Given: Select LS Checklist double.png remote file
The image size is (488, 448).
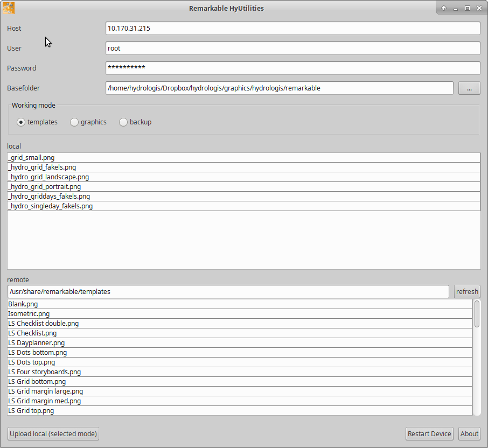Looking at the screenshot, I should 240,324.
